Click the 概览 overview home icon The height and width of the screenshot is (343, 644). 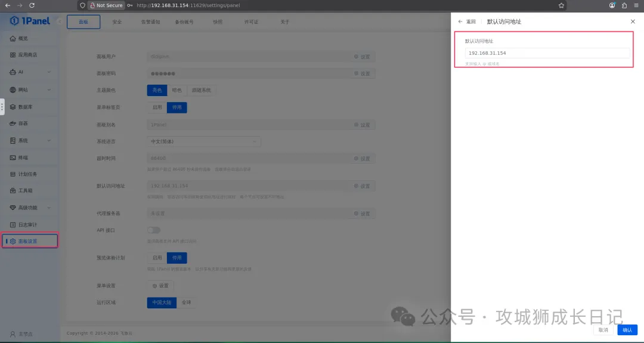click(x=13, y=39)
